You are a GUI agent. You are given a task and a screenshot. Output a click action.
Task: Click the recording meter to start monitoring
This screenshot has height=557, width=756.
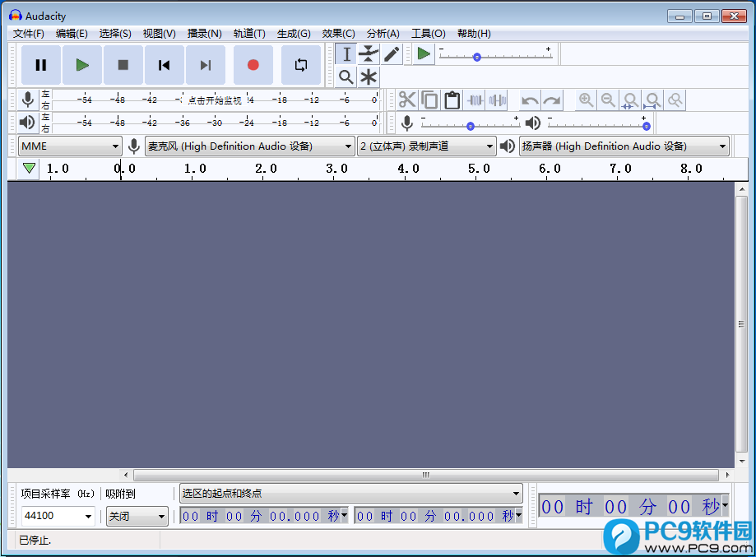click(x=216, y=100)
